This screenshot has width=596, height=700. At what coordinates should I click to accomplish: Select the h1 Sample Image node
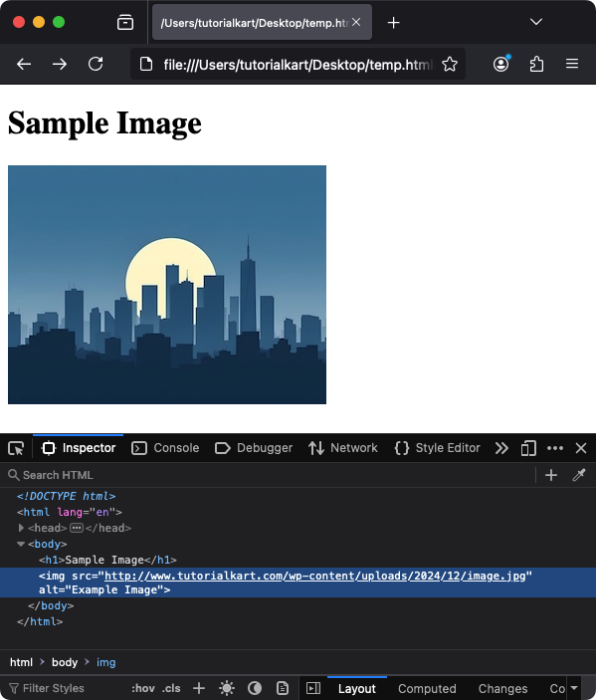point(107,560)
